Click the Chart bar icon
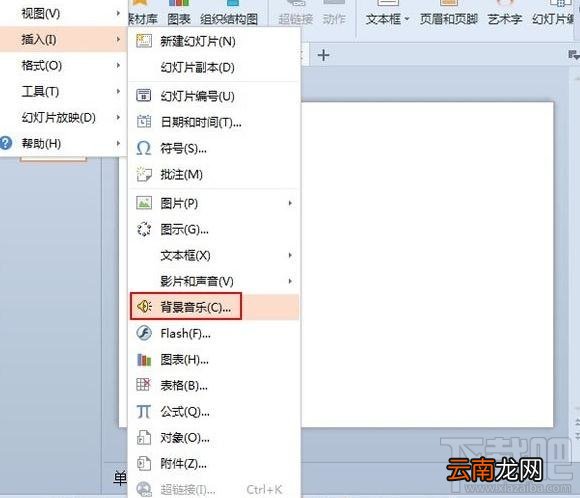 pyautogui.click(x=144, y=359)
